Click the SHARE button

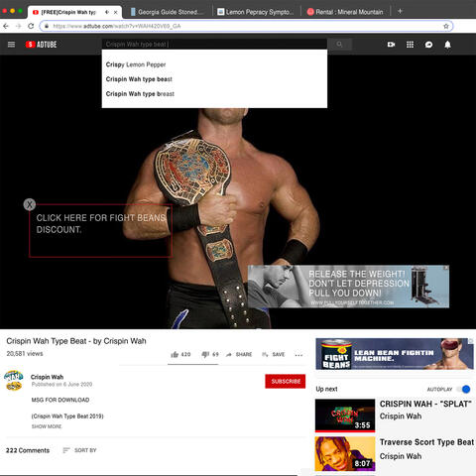tap(239, 354)
